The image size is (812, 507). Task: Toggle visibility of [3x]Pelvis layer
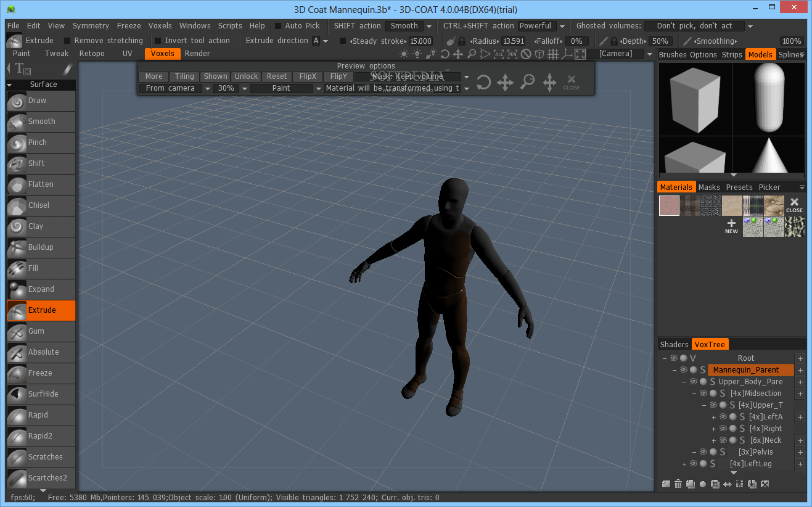(703, 452)
